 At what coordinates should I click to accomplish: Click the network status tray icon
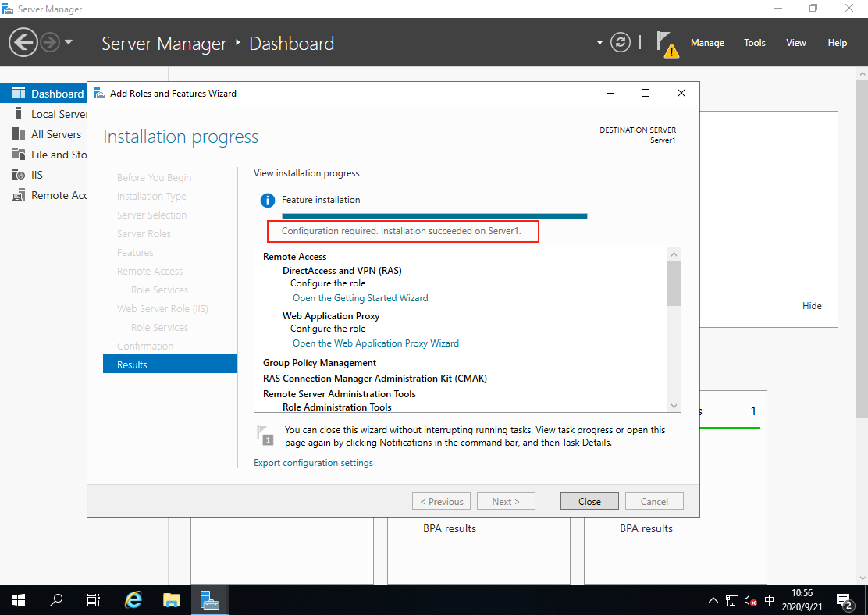(x=732, y=600)
